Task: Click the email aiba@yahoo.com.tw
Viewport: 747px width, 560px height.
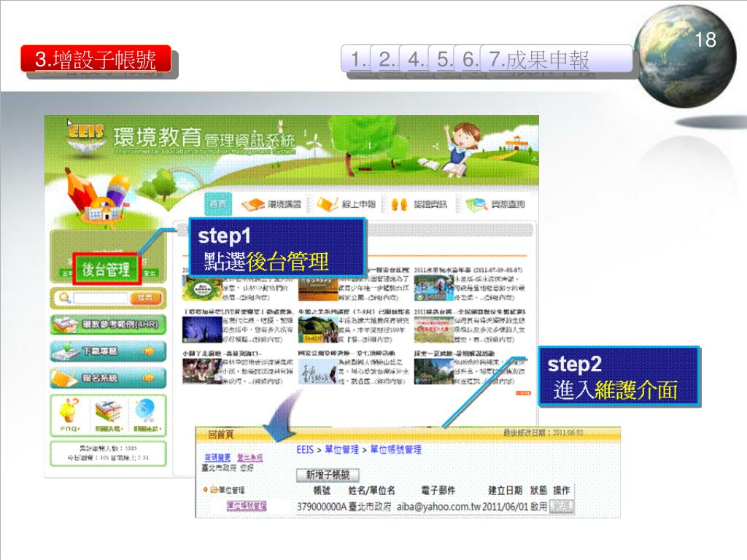Action: click(x=438, y=507)
